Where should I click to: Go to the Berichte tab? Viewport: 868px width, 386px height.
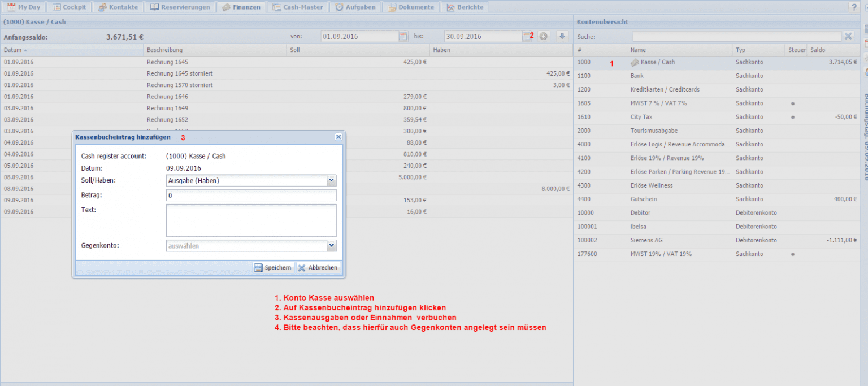coord(465,7)
